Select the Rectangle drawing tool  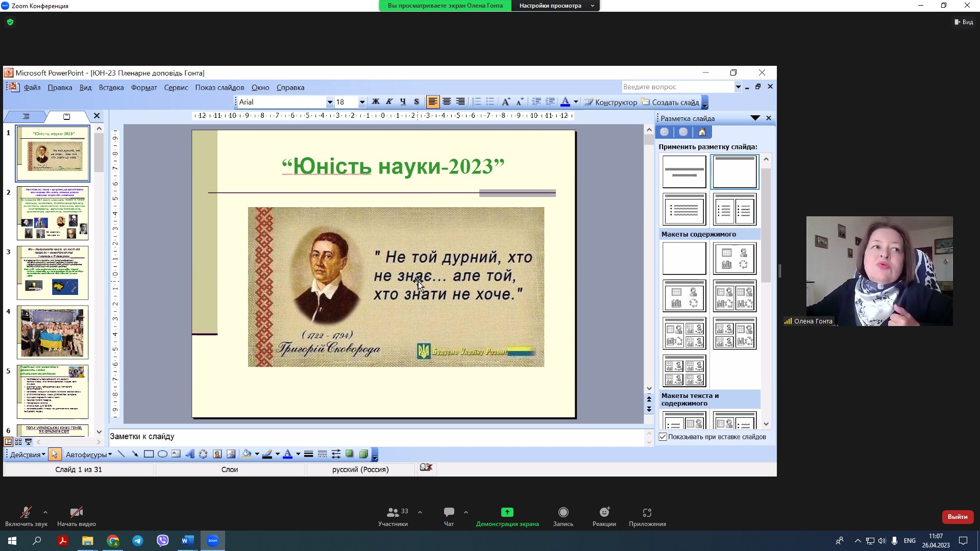(149, 454)
